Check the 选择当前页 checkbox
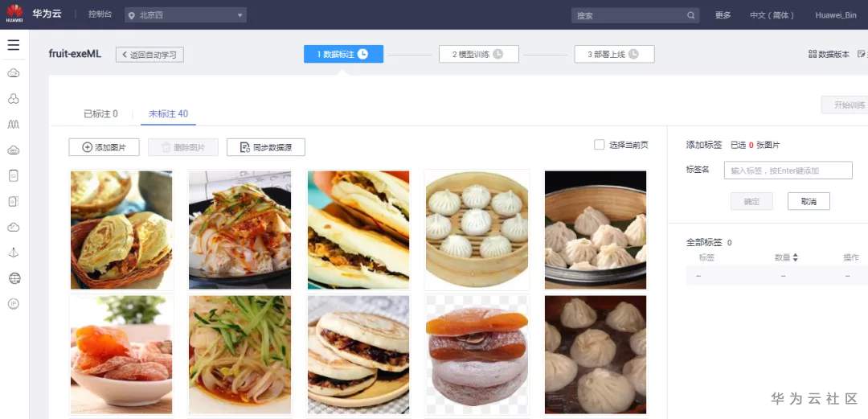Screen dimensions: 868x419 tap(599, 145)
